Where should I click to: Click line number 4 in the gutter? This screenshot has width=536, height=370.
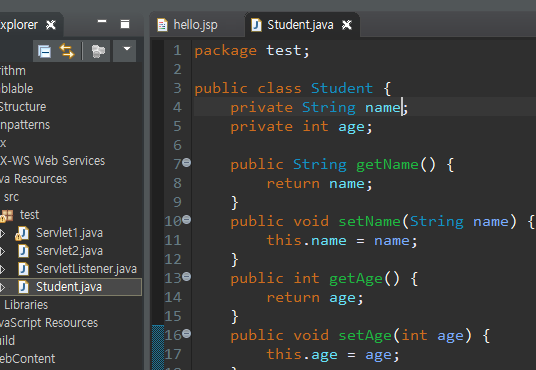[x=177, y=107]
